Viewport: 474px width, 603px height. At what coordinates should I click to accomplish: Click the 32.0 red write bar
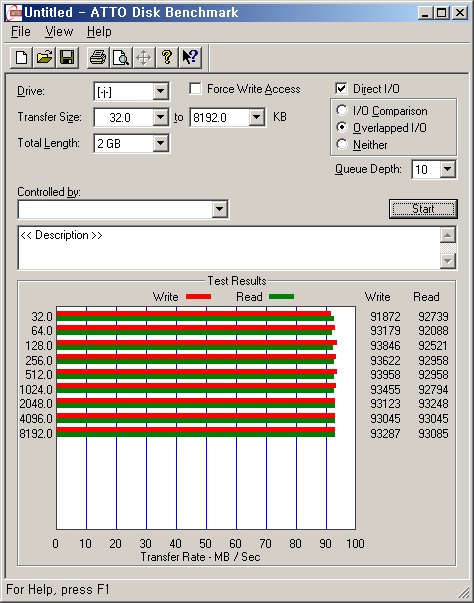coord(194,314)
